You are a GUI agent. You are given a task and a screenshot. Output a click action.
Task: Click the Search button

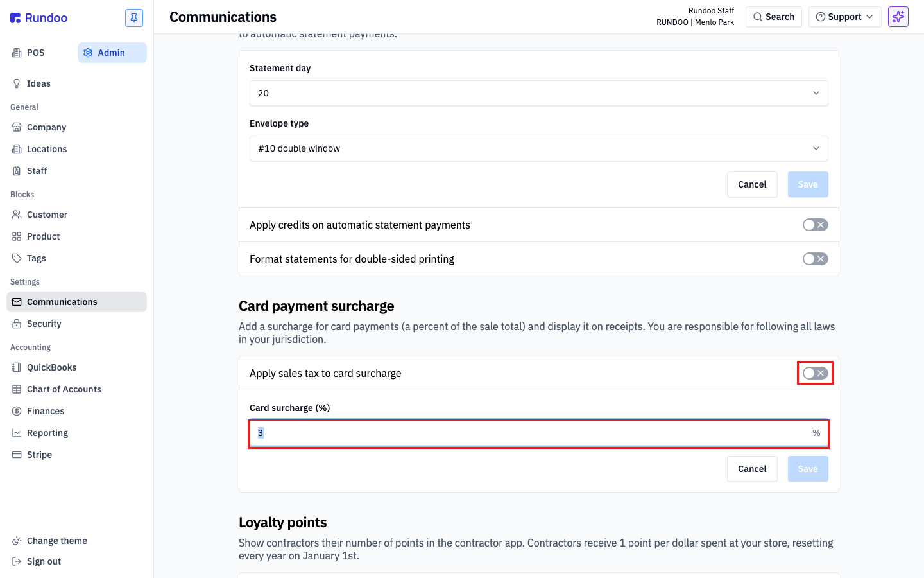774,17
